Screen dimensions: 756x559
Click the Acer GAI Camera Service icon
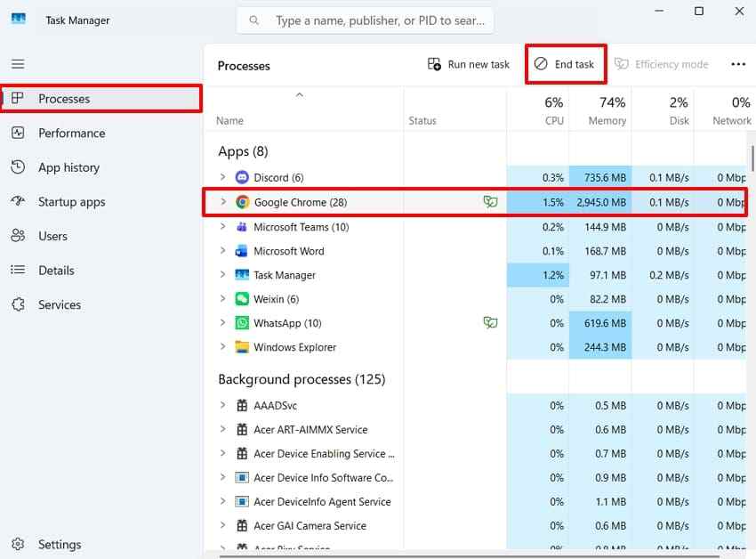[242, 525]
